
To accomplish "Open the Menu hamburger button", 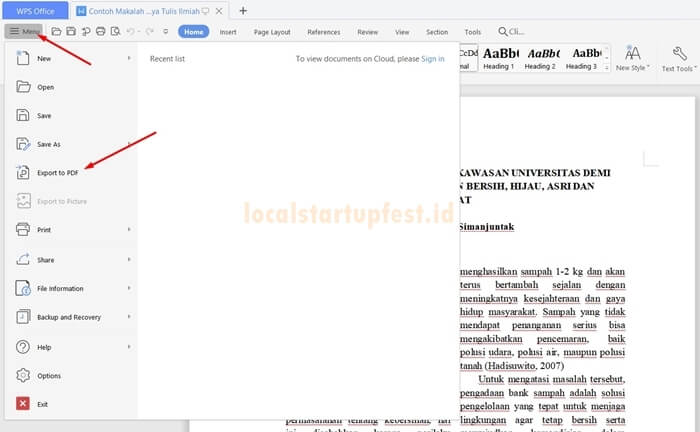I will coord(24,31).
